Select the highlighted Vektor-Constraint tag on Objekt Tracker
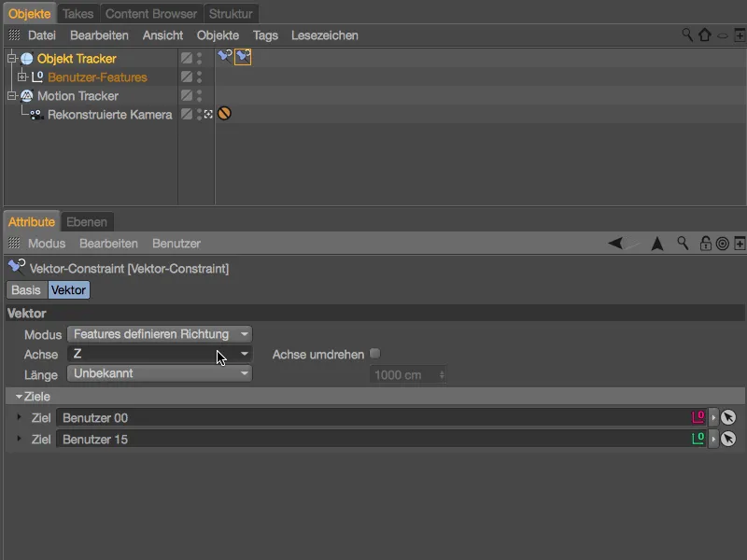The width and height of the screenshot is (747, 560). pos(243,57)
